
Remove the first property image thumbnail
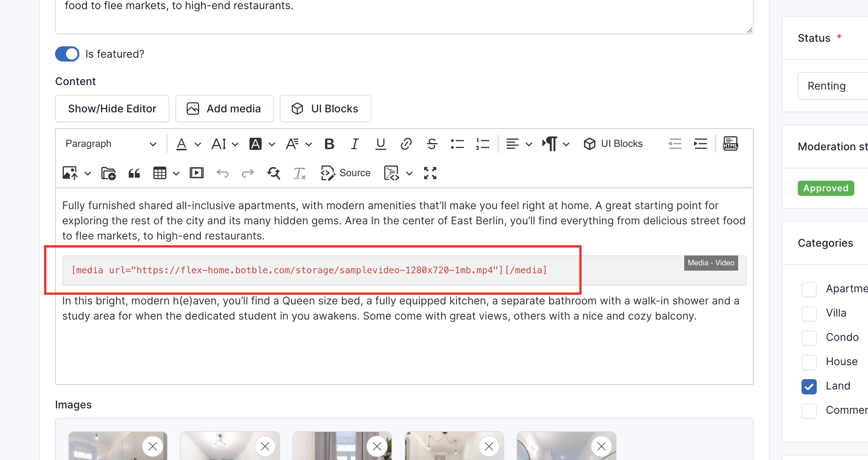pos(153,446)
